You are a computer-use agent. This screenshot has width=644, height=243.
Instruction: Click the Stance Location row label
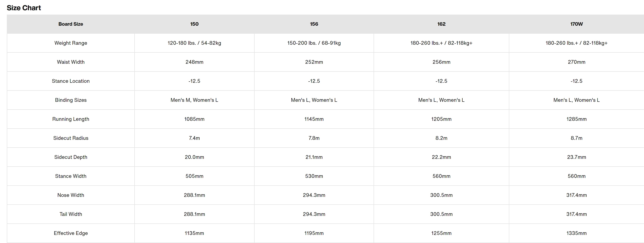[x=71, y=81]
